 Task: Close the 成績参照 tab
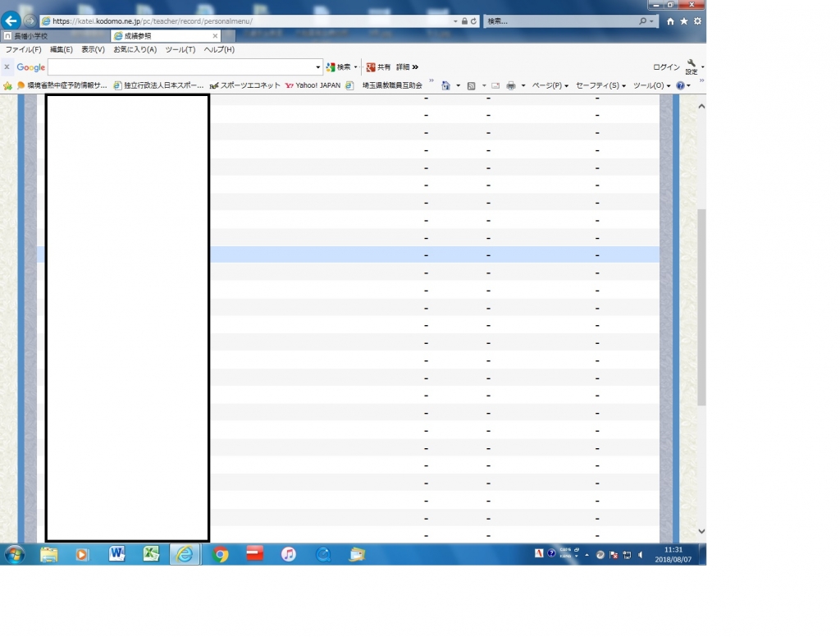coord(215,36)
